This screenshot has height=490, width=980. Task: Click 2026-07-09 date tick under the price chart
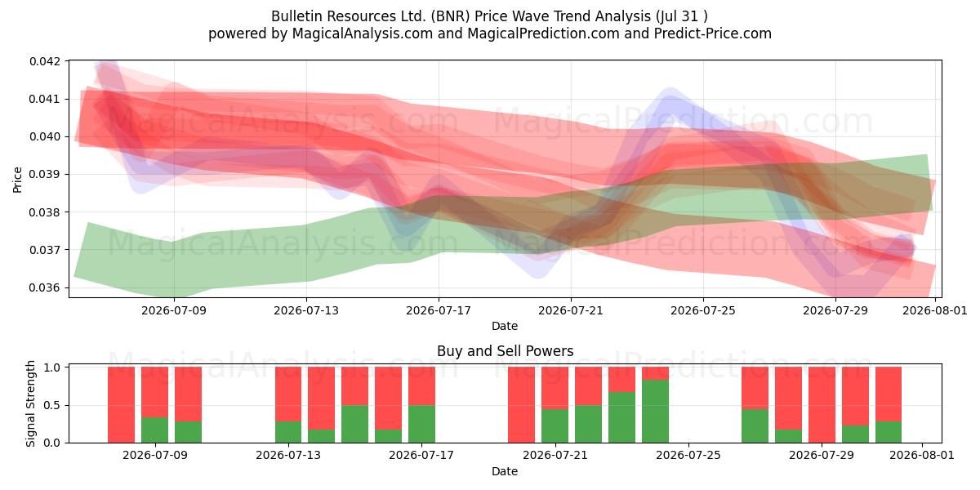click(x=174, y=310)
